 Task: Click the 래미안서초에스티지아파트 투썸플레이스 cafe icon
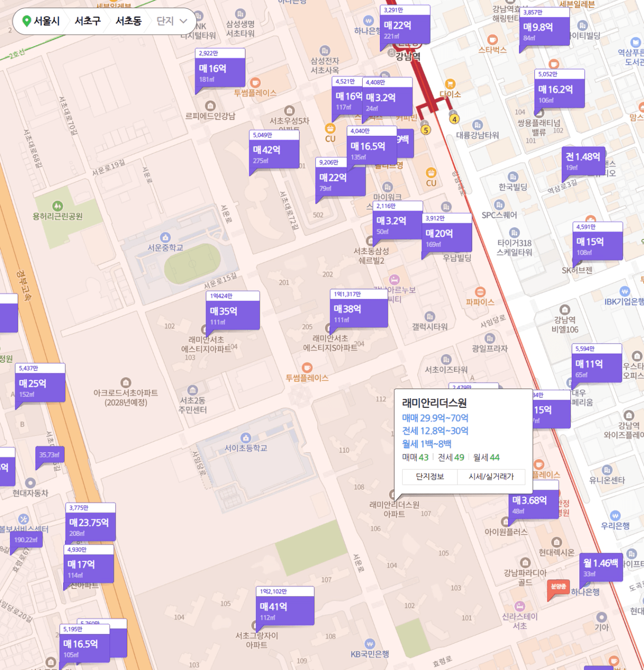pos(307,368)
